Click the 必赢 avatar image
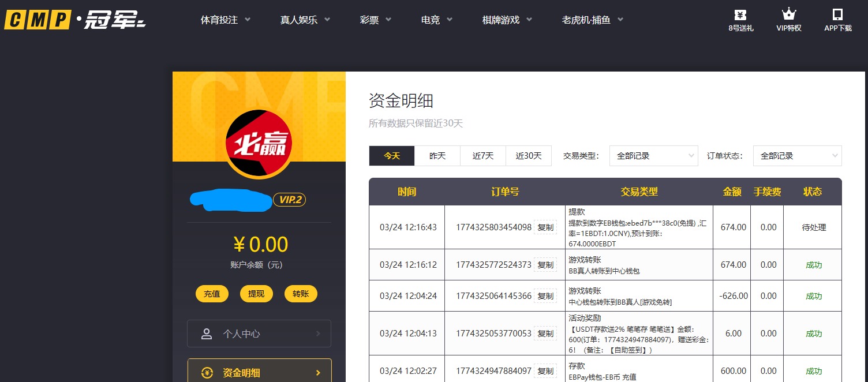The height and width of the screenshot is (382, 868). [x=259, y=143]
